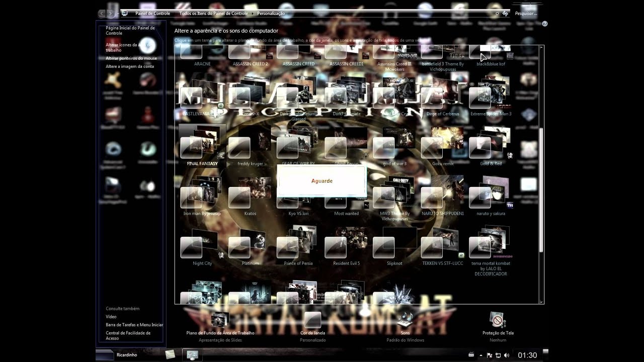Open the volume speaker tray icon
Viewport: 644px width, 362px height.
click(506, 355)
